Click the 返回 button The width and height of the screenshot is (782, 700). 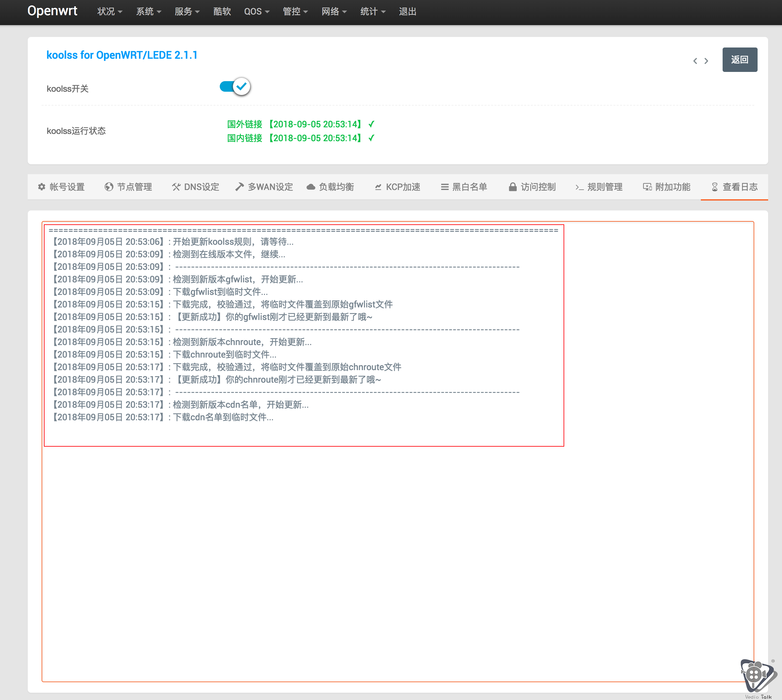740,60
